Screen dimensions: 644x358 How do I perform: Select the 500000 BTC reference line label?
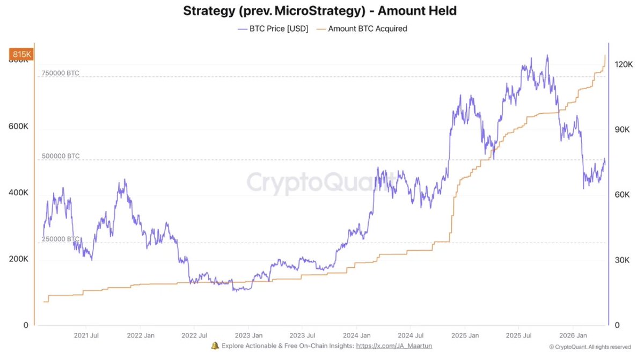click(60, 156)
